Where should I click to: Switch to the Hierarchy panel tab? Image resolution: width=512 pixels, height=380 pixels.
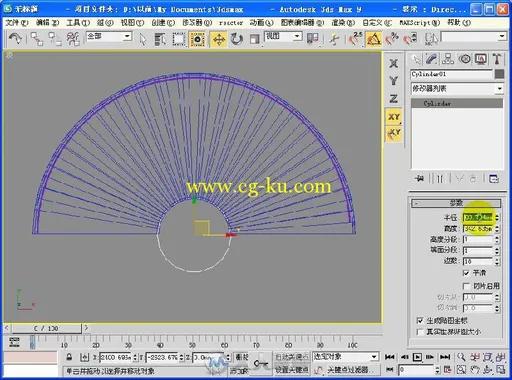(448, 59)
